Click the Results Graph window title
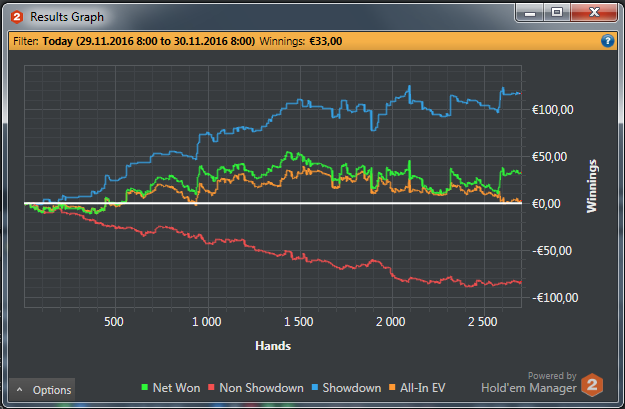Viewport: 625px width, 409px height. coord(67,17)
